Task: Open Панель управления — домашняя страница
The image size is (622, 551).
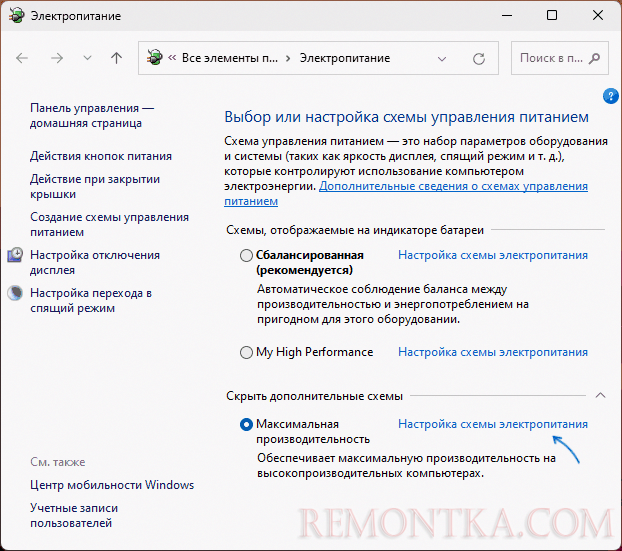Action: 92,115
